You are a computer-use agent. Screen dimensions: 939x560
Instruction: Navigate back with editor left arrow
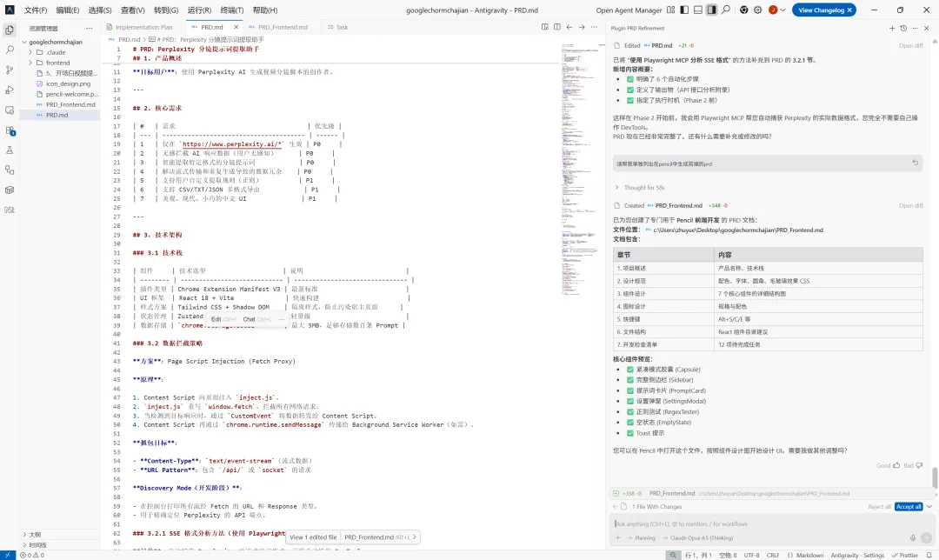pos(569,27)
